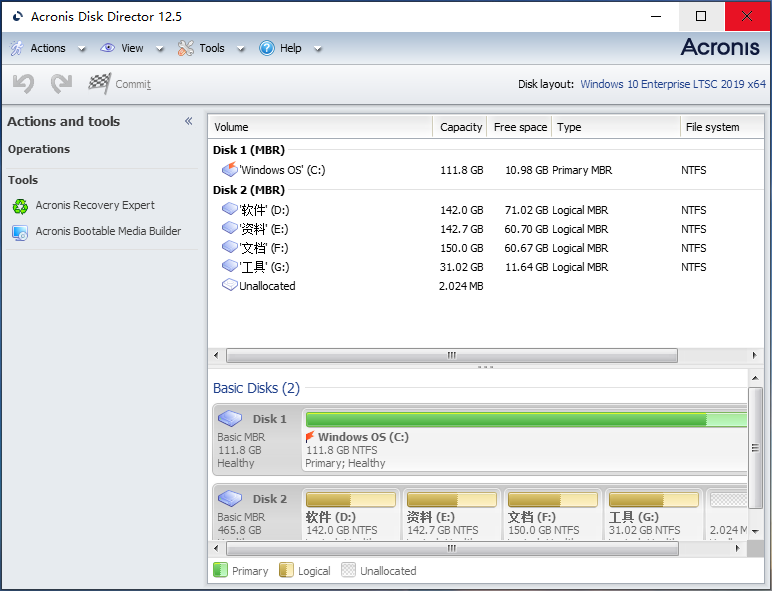772x591 pixels.
Task: Click the Acronis logo in the title bar
Action: click(x=18, y=17)
